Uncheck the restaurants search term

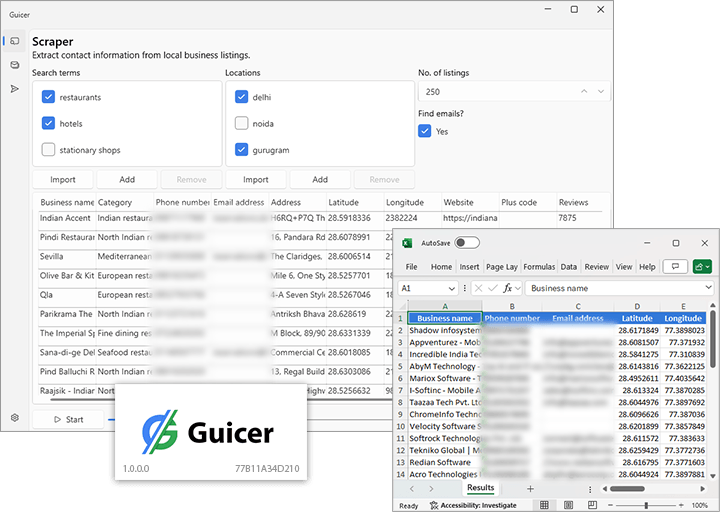tap(48, 97)
